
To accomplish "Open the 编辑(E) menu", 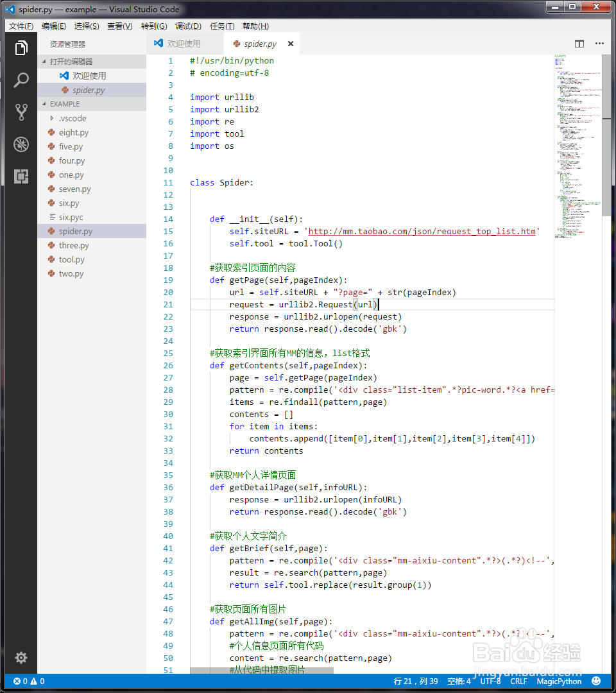I will pyautogui.click(x=54, y=26).
